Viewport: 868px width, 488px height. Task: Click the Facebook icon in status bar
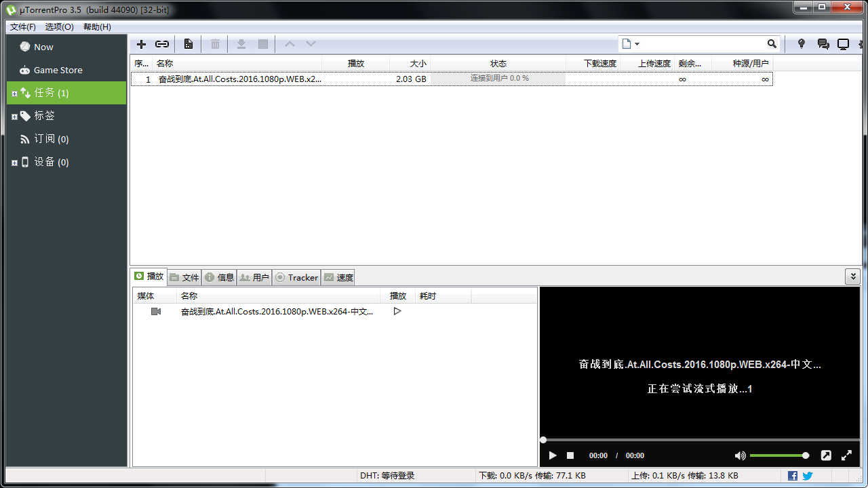coord(793,476)
